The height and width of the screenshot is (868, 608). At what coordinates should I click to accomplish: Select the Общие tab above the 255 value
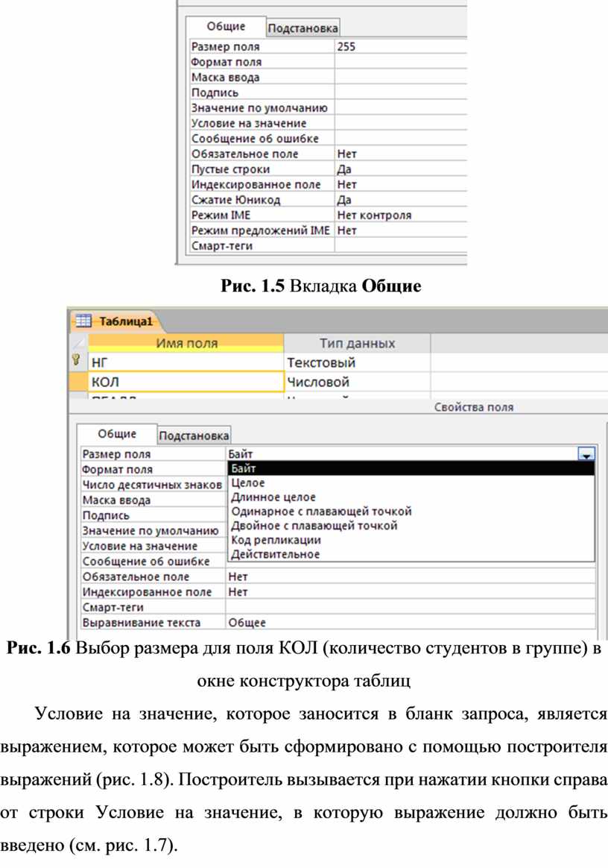(226, 26)
